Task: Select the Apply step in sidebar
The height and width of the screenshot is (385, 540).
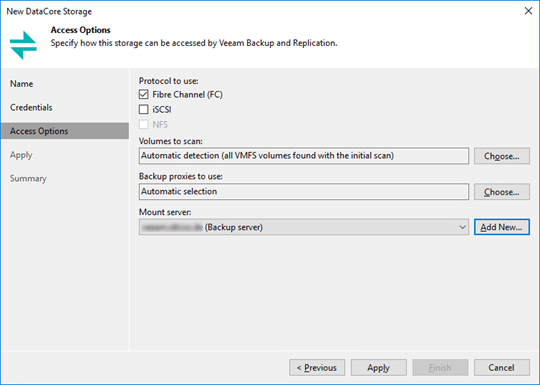Action: (21, 155)
